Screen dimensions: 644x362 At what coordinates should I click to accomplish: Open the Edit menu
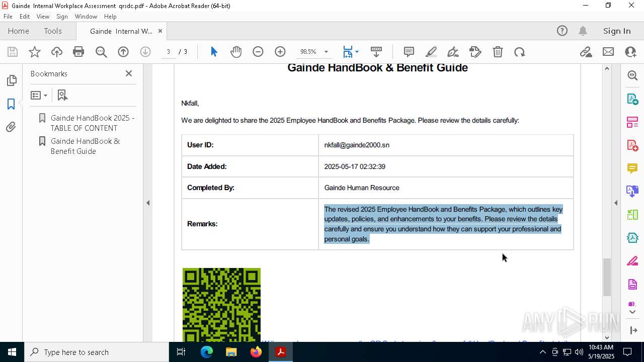click(x=25, y=17)
